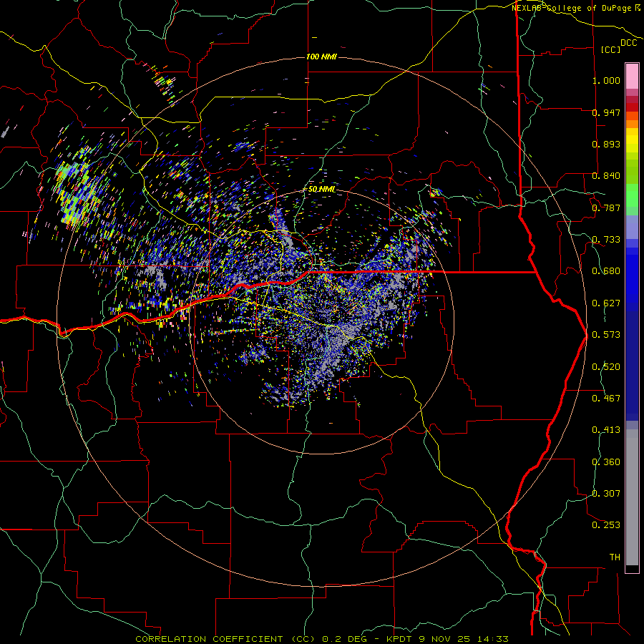Click the 0.733 scale value
Image resolution: width=644 pixels, height=644 pixels.
coord(606,240)
